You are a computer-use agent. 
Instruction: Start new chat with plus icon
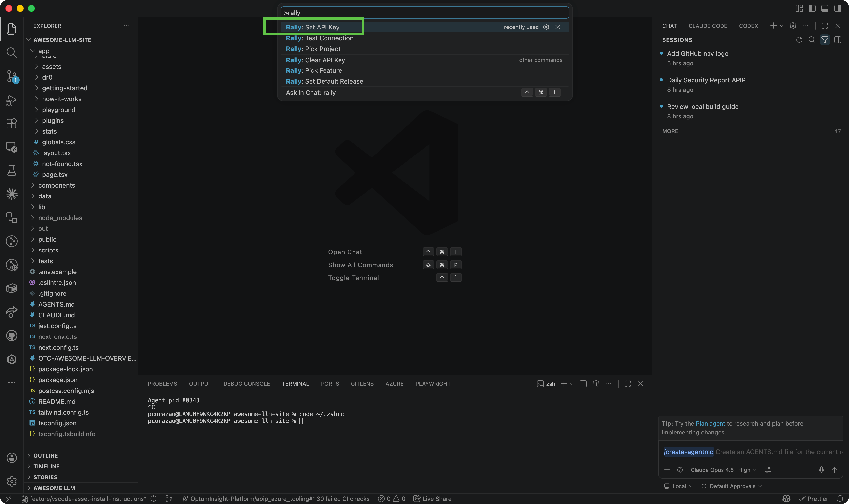[x=773, y=26]
